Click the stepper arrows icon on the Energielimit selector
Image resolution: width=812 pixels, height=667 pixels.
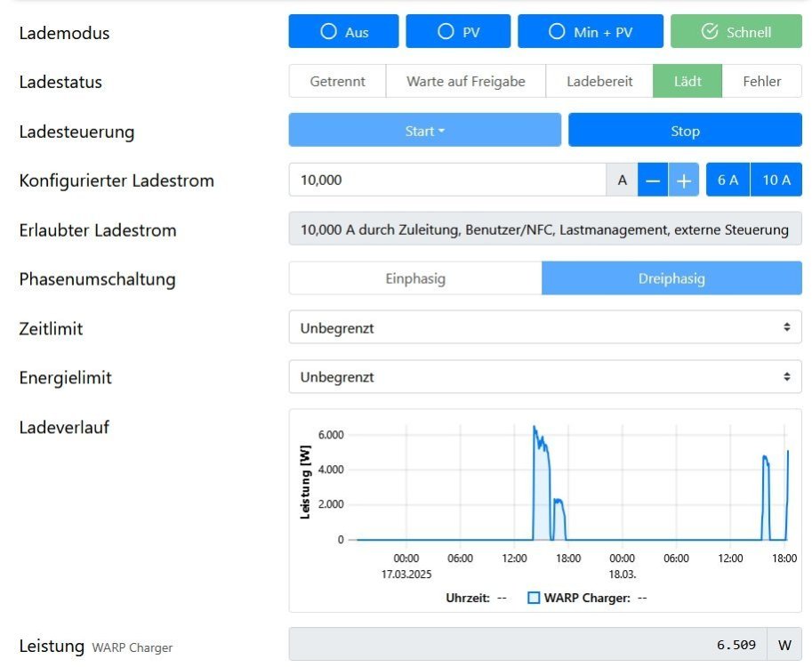click(x=787, y=376)
